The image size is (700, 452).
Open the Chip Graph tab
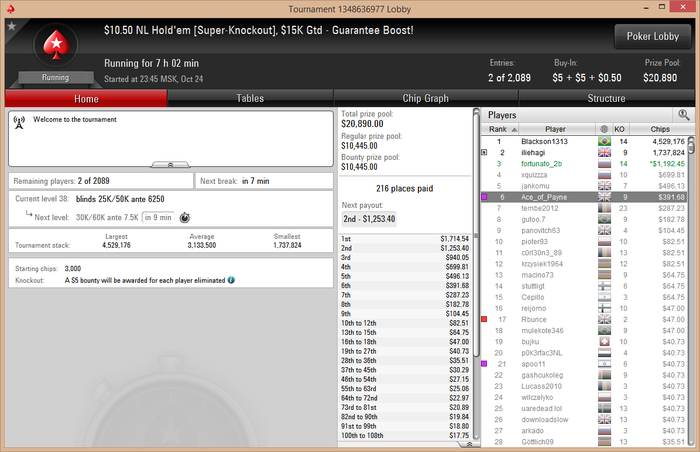[x=425, y=98]
